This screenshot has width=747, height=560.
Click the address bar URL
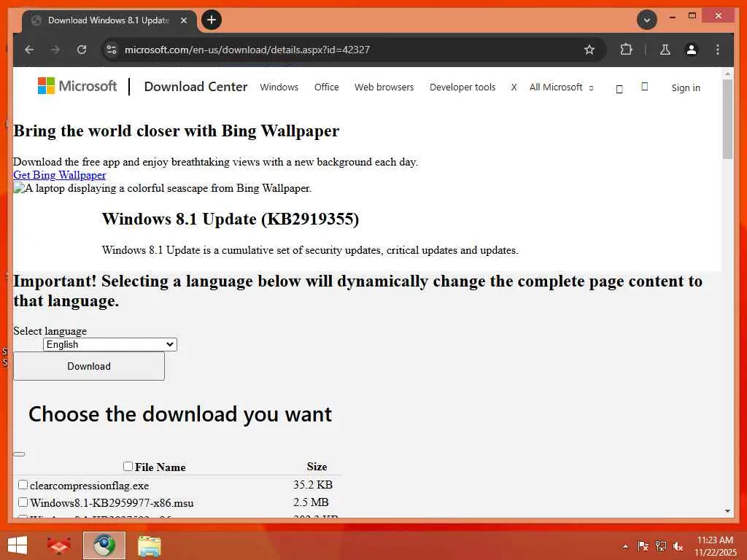coord(247,50)
